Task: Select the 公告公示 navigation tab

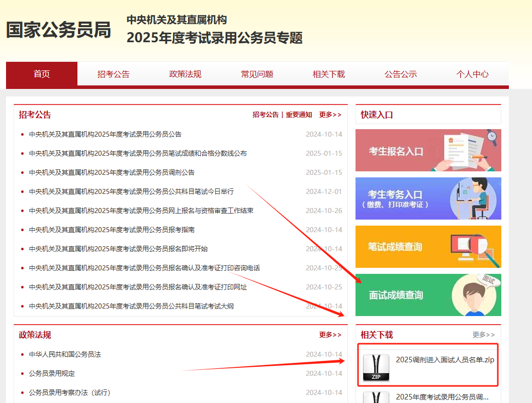Action: pos(401,74)
